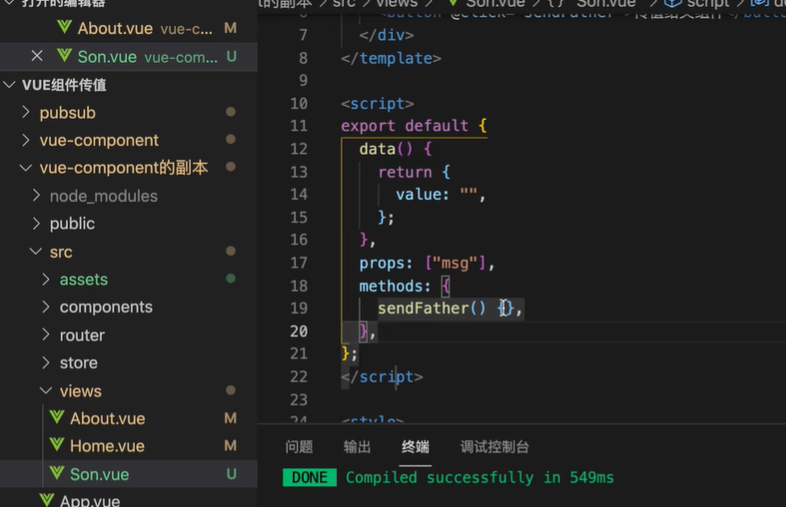The image size is (786, 507).
Task: Click line number 20 in the gutter
Action: pyautogui.click(x=299, y=331)
